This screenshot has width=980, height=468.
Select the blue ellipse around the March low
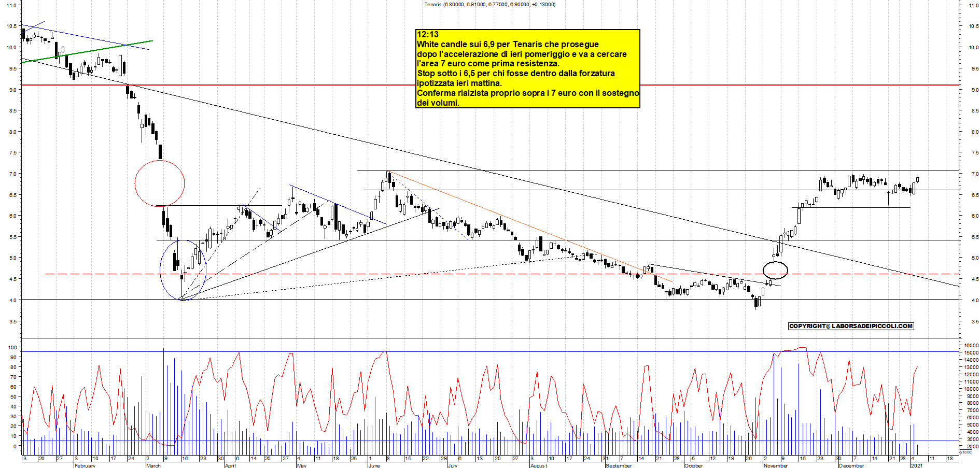point(183,270)
